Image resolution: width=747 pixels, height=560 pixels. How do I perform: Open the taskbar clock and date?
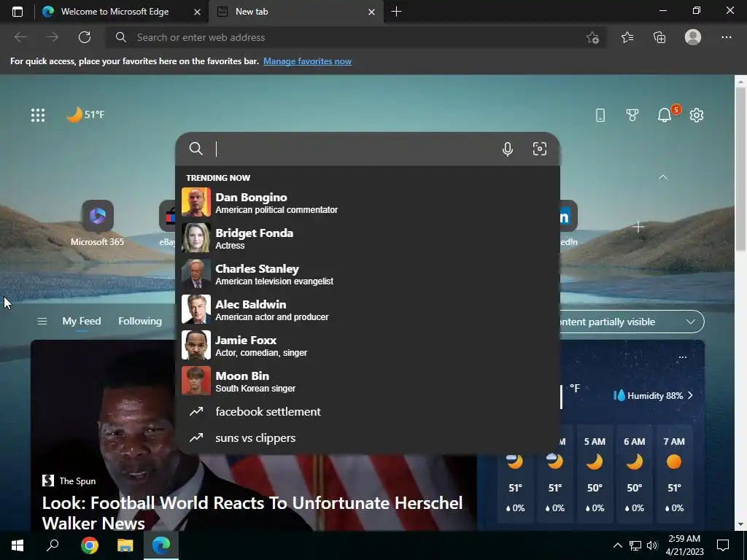coord(684,545)
